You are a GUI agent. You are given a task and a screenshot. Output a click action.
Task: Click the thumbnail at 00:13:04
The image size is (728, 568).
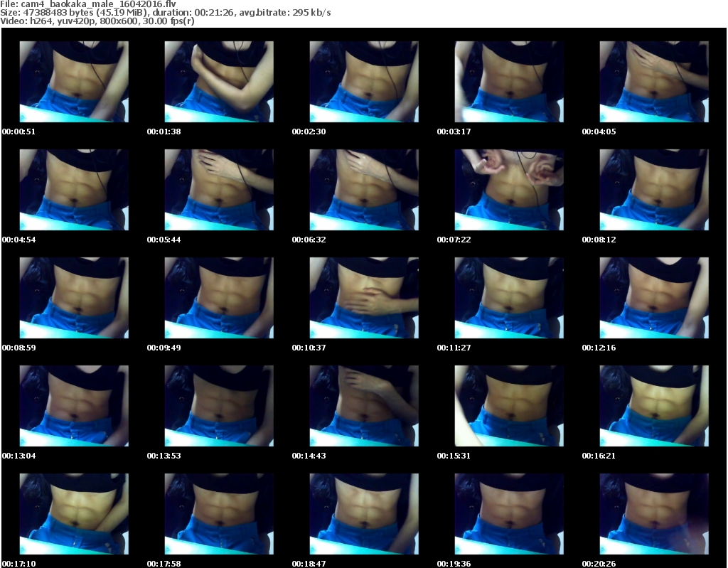[74, 406]
